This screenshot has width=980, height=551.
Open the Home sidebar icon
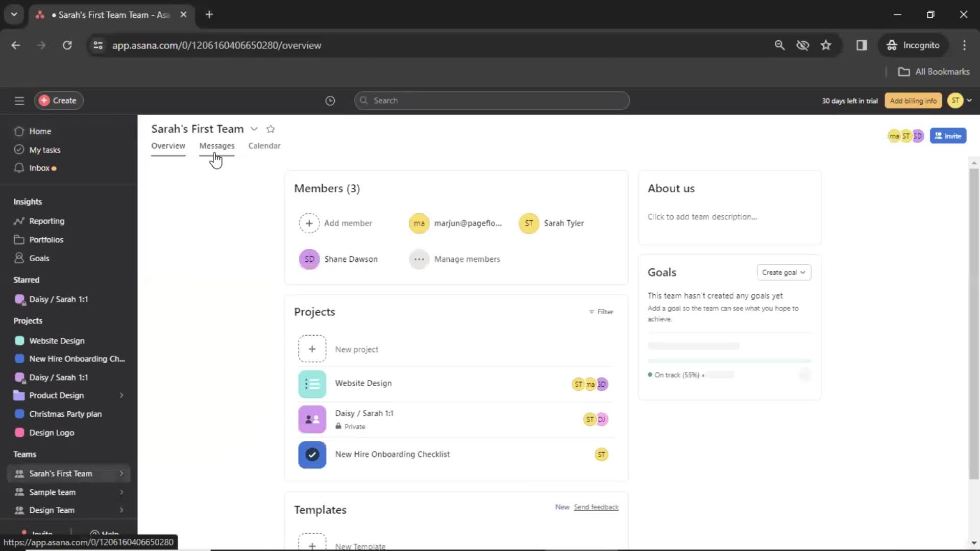click(18, 131)
